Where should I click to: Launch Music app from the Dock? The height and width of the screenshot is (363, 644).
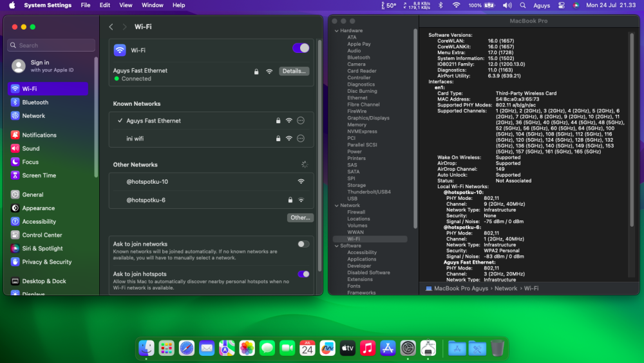click(x=368, y=348)
